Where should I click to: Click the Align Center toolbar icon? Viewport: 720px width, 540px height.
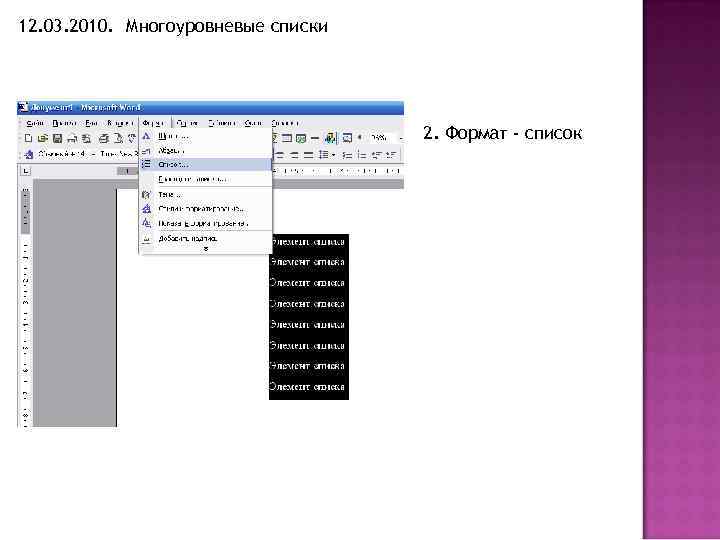pyautogui.click(x=280, y=155)
